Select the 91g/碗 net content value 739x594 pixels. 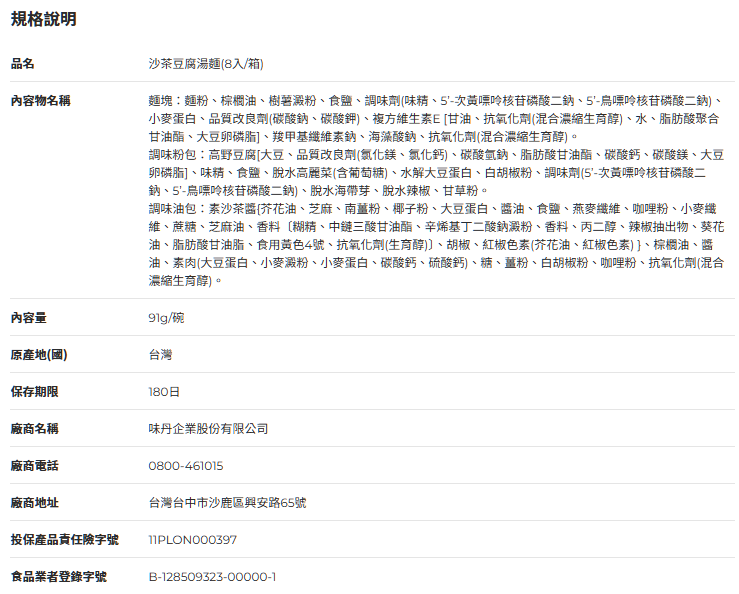(x=166, y=317)
